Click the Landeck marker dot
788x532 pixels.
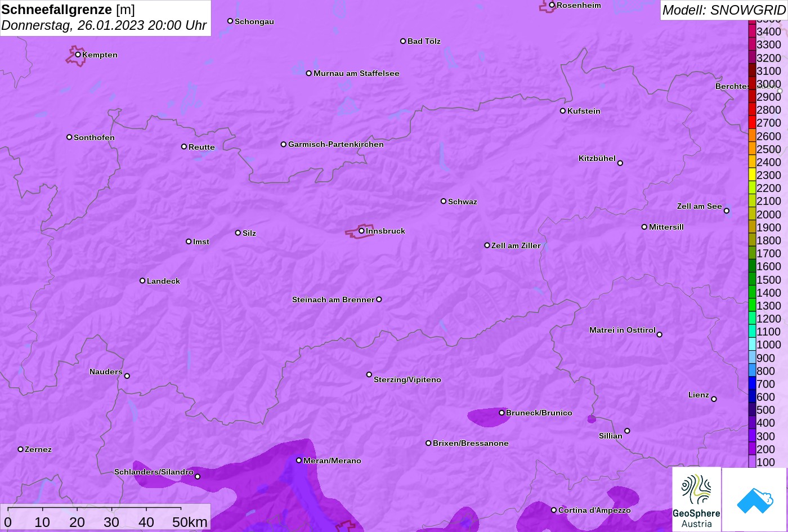142,281
